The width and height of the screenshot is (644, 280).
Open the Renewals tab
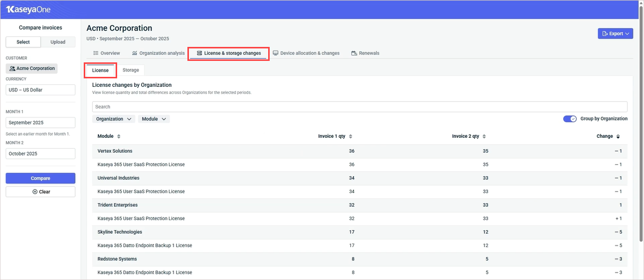point(365,53)
